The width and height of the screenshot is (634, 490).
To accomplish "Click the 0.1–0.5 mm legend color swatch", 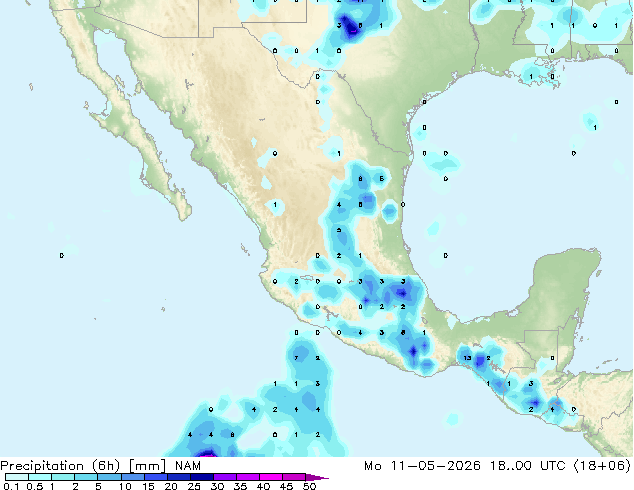I will click(x=17, y=477).
